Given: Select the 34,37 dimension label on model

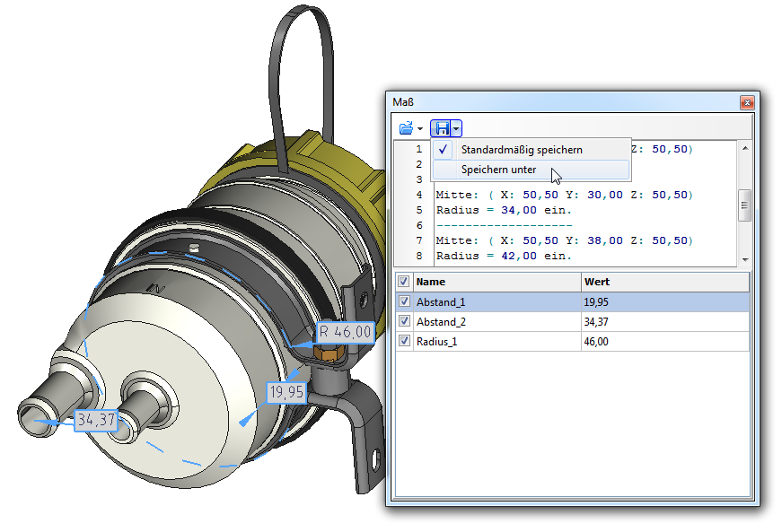Looking at the screenshot, I should coord(96,419).
